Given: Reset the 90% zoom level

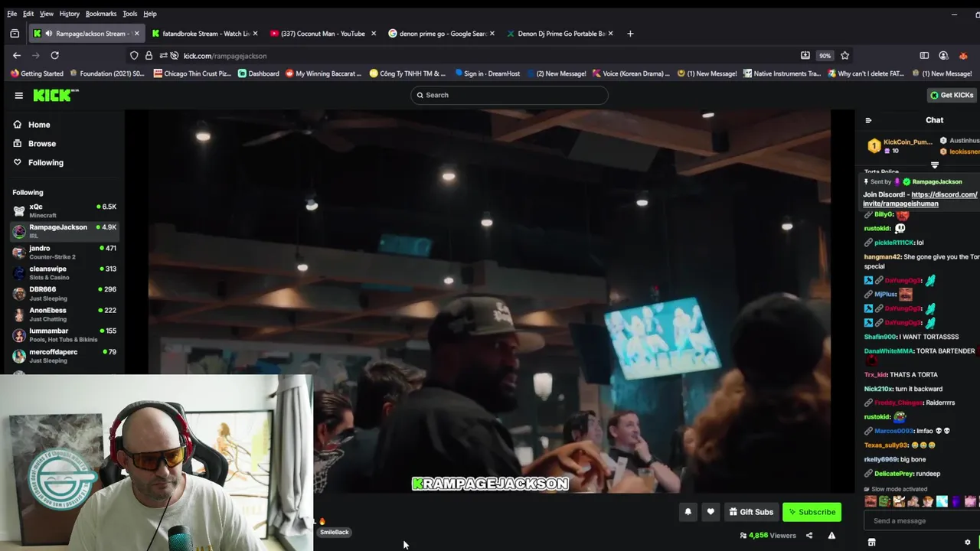Looking at the screenshot, I should pos(825,56).
